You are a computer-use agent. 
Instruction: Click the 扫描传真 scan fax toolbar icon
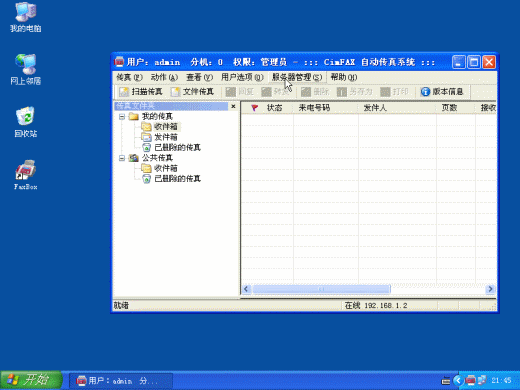click(124, 92)
